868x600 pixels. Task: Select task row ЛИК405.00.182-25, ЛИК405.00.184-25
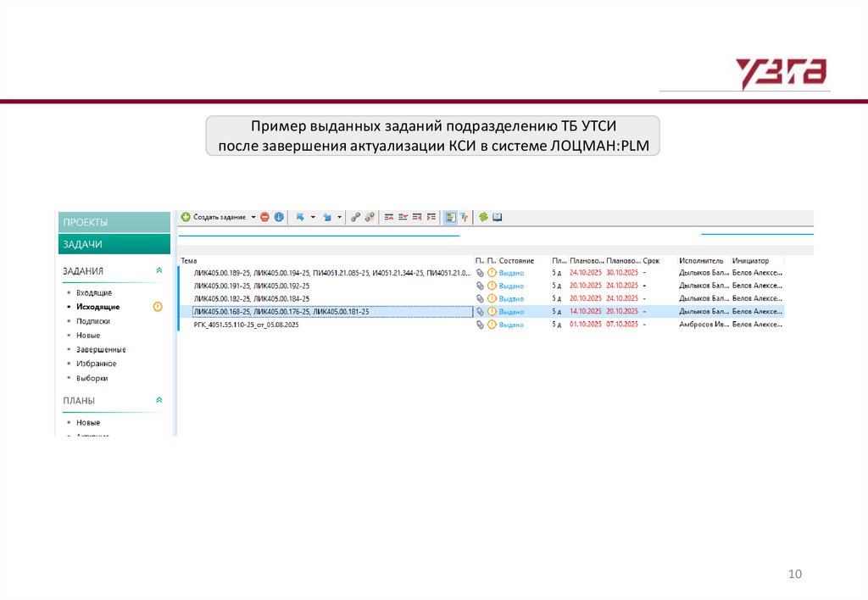pos(481,298)
